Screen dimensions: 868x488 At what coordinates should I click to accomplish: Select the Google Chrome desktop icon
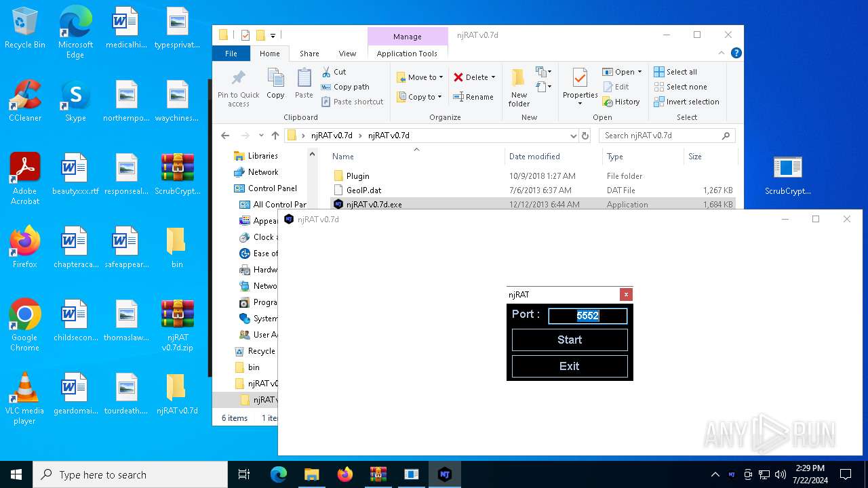pyautogui.click(x=25, y=325)
